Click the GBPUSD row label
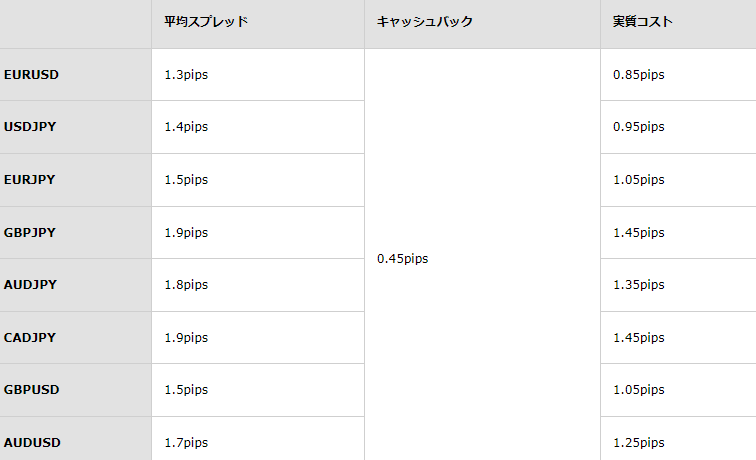The image size is (756, 460). (75, 391)
